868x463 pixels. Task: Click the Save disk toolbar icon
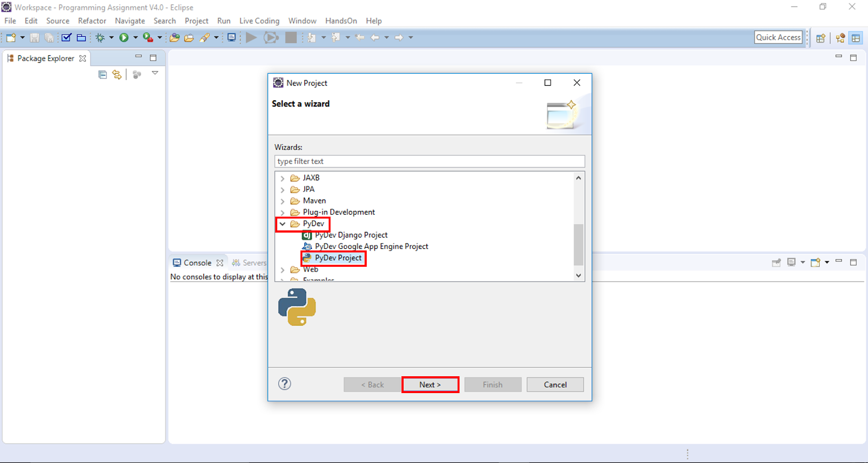click(x=34, y=37)
